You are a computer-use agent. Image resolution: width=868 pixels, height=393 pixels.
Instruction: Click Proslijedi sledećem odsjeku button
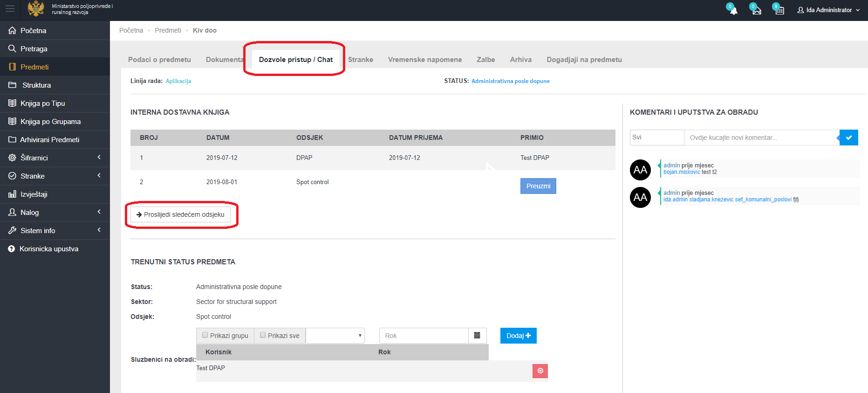181,214
